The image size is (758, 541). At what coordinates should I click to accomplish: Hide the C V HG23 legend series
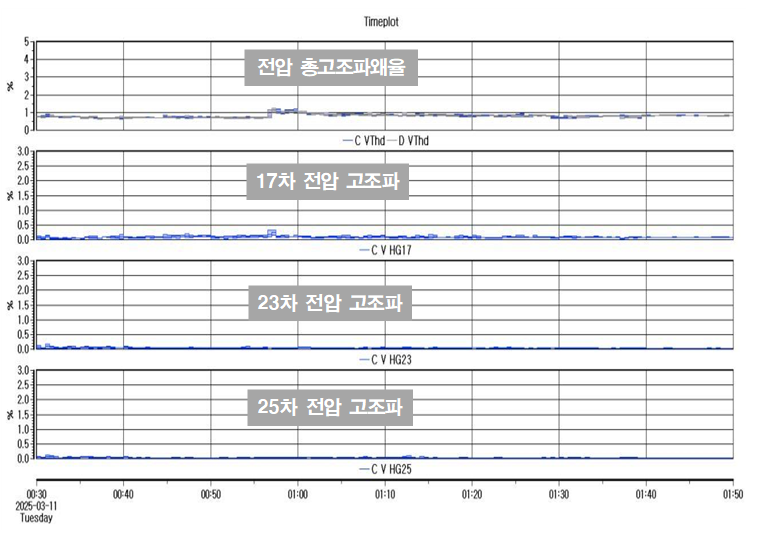384,359
